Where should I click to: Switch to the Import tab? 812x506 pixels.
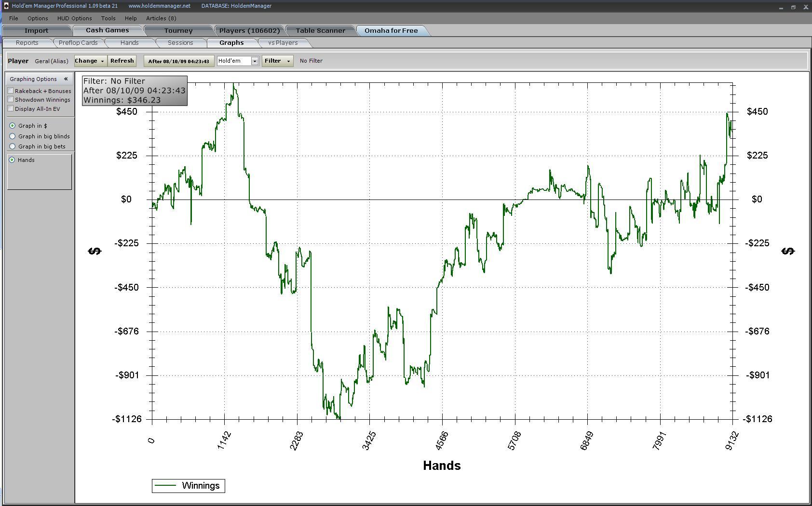(37, 30)
